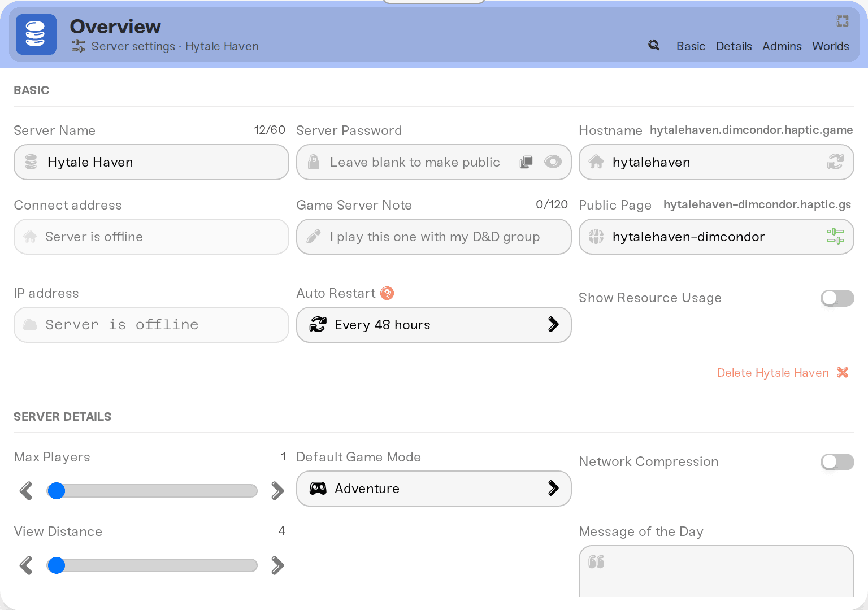Click the quote icon in Message of the Day

(x=596, y=561)
